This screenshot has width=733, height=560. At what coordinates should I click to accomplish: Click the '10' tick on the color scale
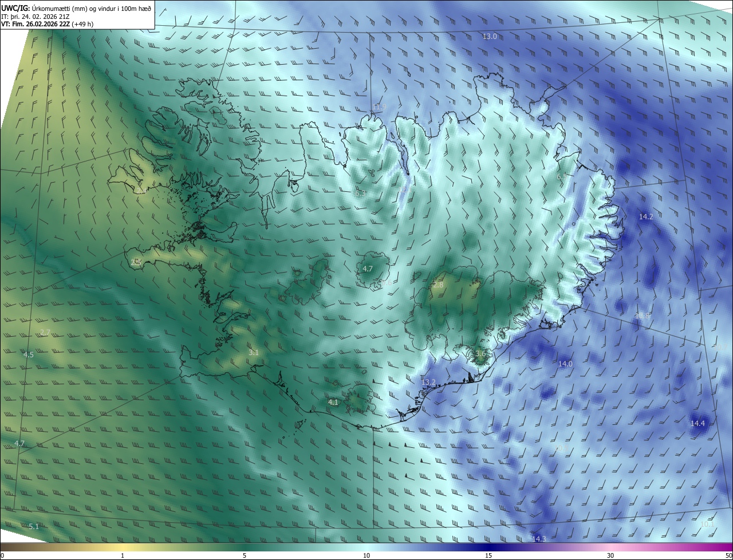[x=366, y=555]
